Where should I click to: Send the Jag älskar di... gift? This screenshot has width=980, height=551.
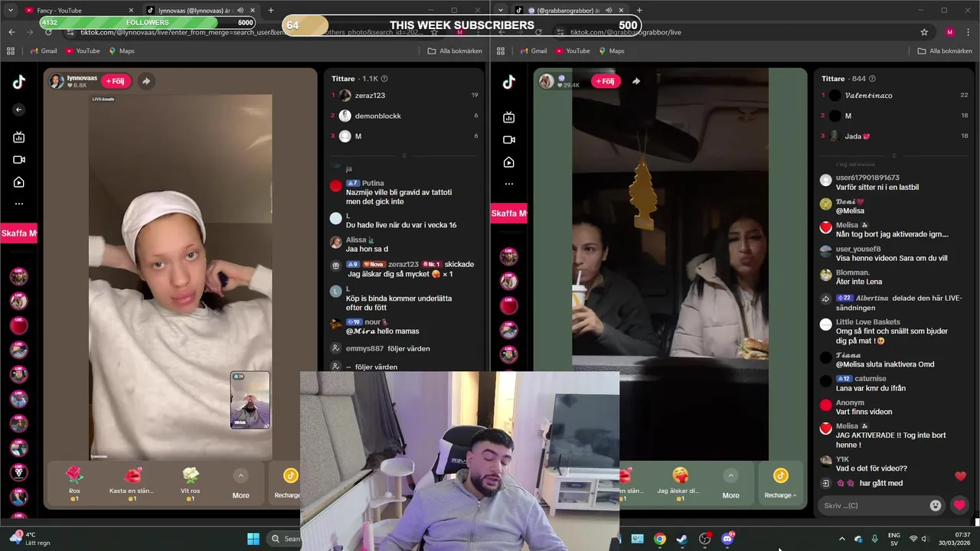tap(679, 482)
